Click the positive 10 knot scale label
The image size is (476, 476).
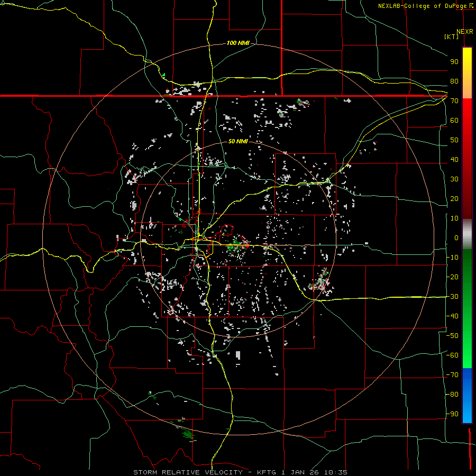point(454,218)
